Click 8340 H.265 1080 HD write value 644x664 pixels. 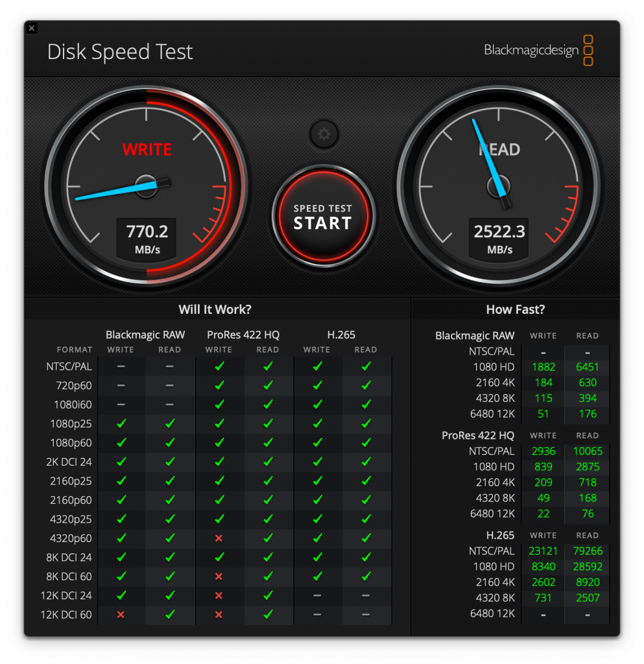tap(543, 567)
